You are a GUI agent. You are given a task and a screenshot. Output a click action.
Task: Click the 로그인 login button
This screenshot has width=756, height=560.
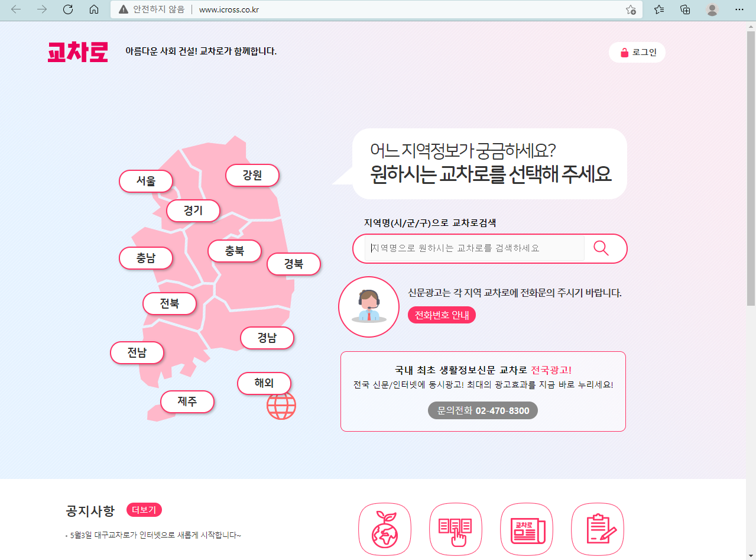click(637, 52)
